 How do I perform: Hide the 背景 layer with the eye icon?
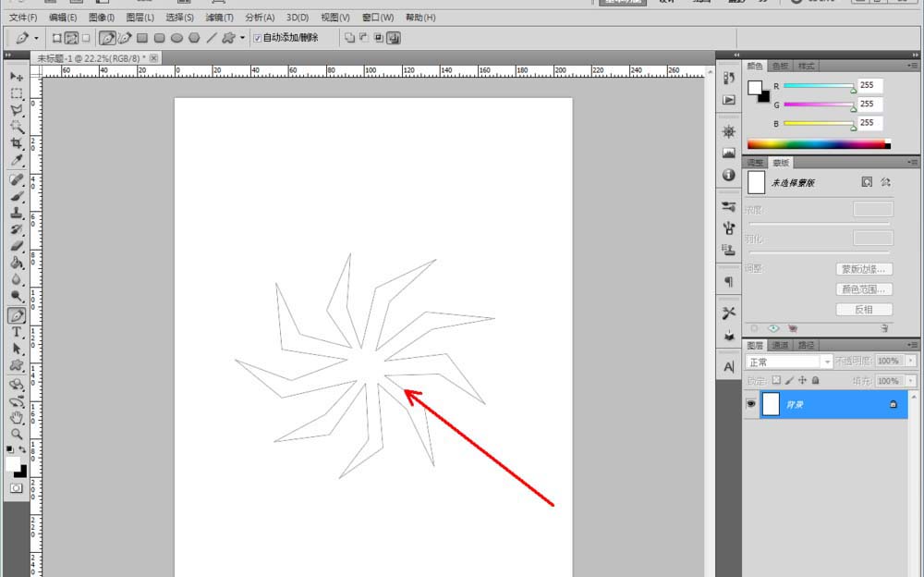coord(750,404)
